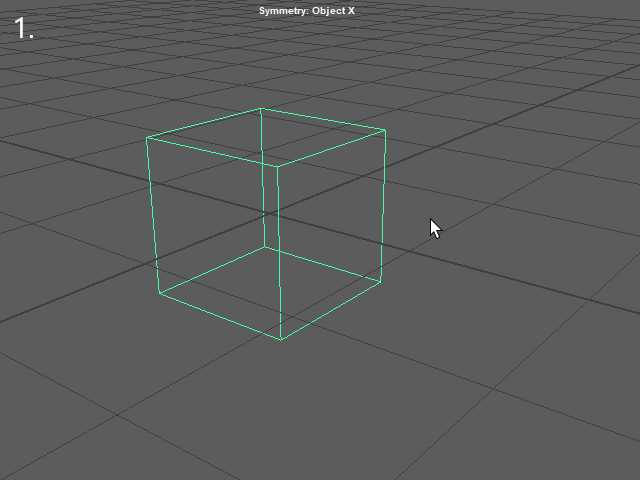Image resolution: width=640 pixels, height=480 pixels.
Task: Pick the cube's hidden bottom rear vertex
Action: coord(265,247)
